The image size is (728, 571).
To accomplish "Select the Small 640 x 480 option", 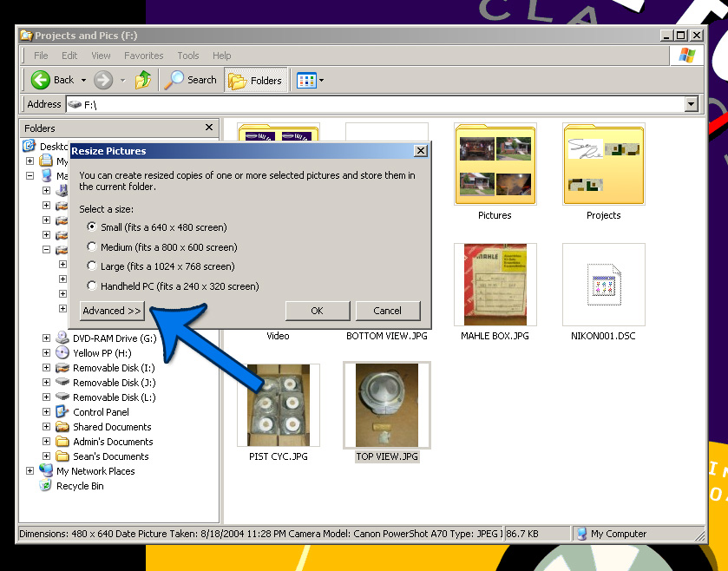I will (x=92, y=226).
